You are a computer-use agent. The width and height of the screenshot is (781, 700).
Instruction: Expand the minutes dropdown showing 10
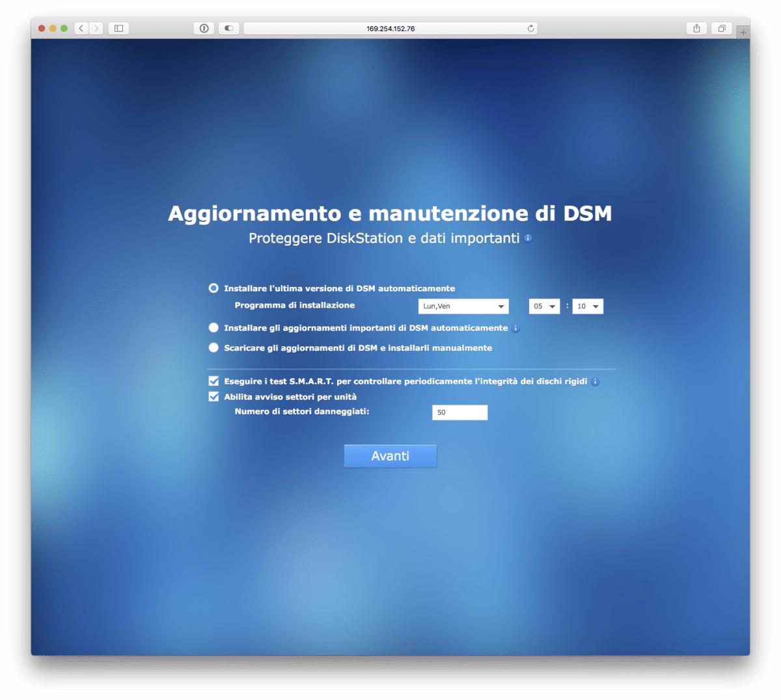(588, 306)
